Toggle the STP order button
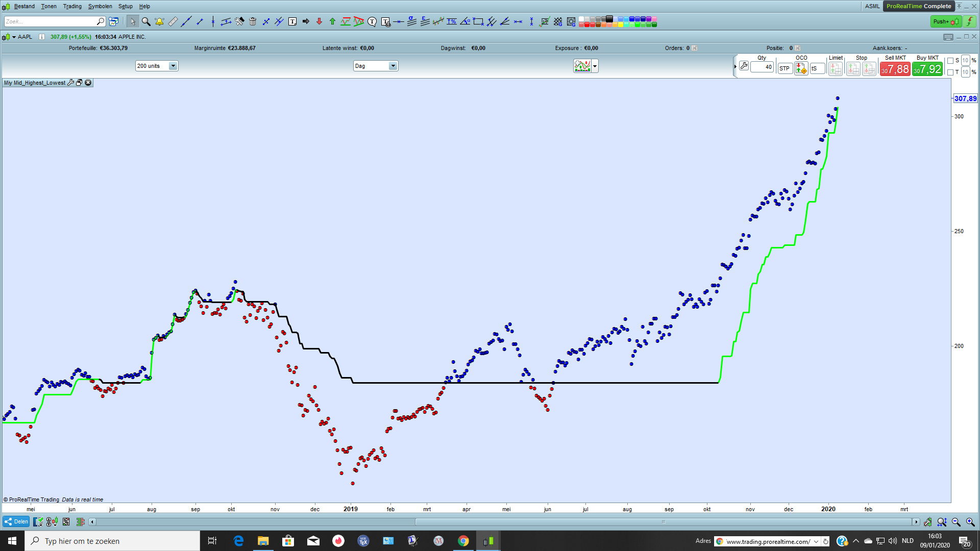Screen dimensions: 980x551 tap(785, 68)
